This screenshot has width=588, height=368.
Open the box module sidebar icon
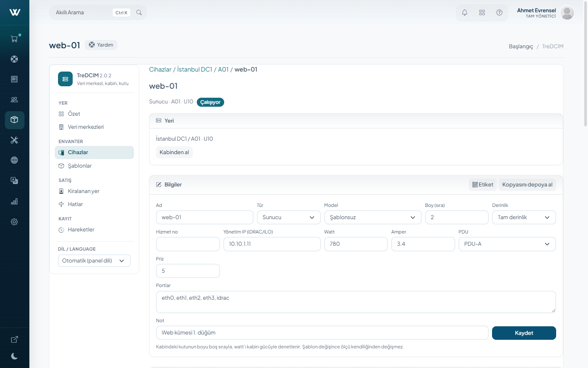tap(14, 120)
